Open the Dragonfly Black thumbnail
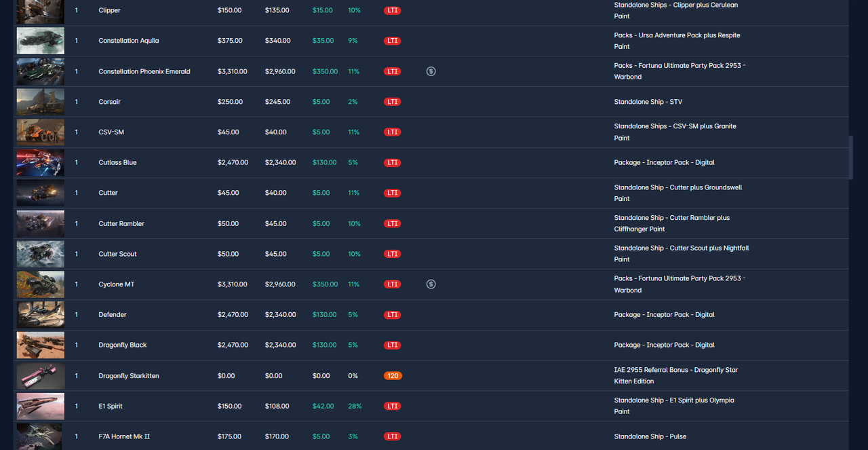868x450 pixels. [x=41, y=345]
